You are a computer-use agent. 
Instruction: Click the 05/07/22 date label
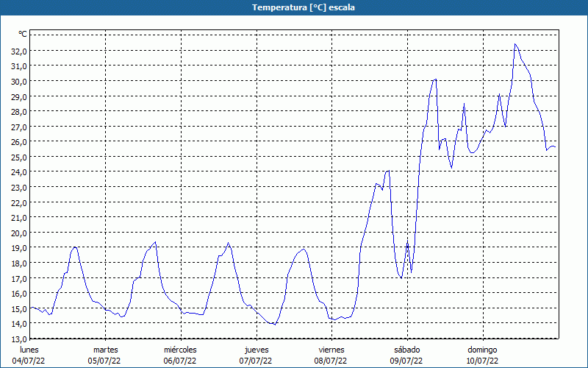(x=104, y=361)
